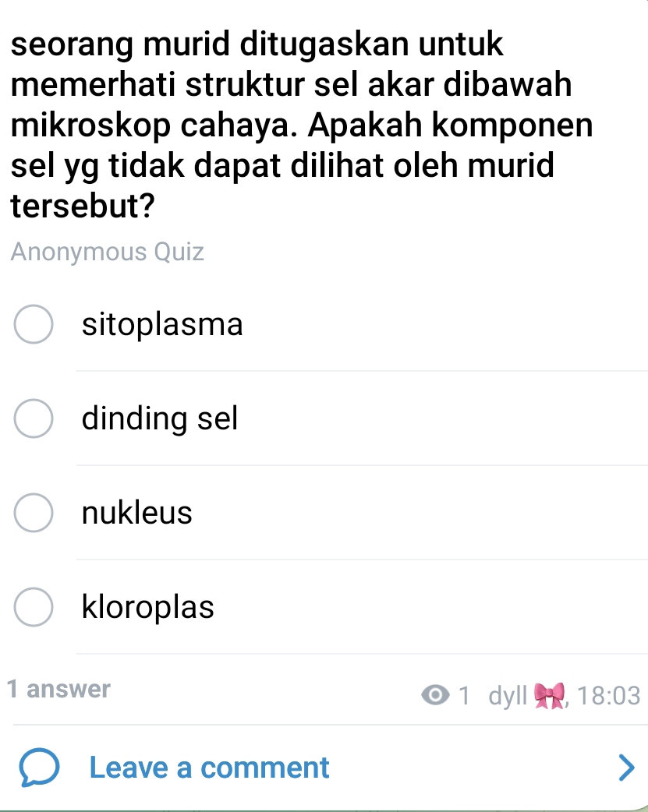Click the eye views icon

click(x=436, y=694)
